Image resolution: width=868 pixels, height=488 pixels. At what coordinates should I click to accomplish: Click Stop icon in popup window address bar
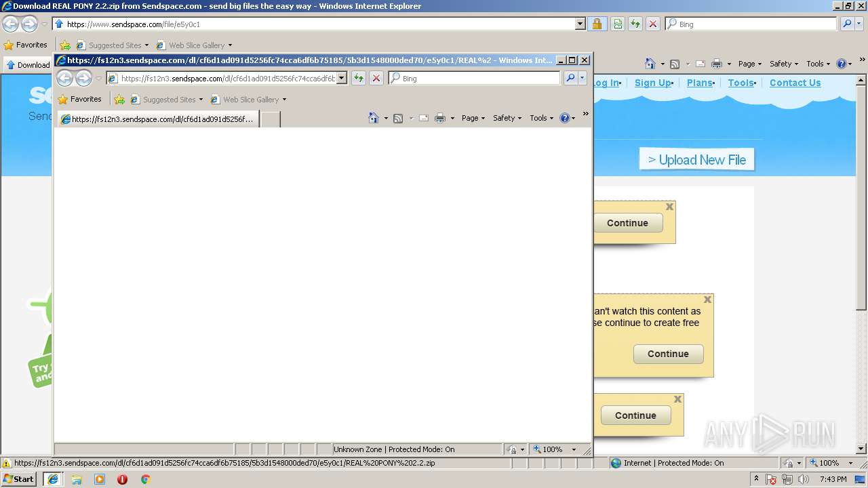[x=376, y=79]
